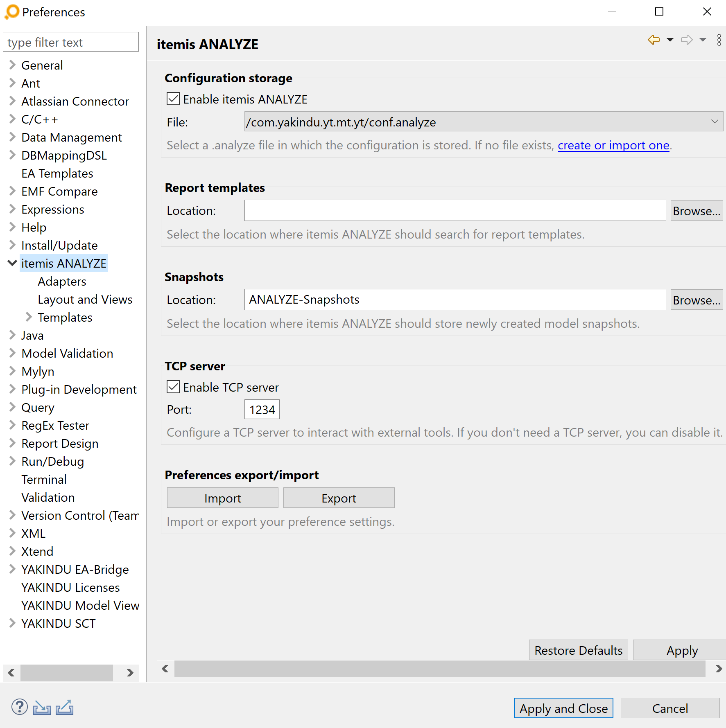Click the report templates Location field
Screen dimensions: 726x728
point(455,210)
